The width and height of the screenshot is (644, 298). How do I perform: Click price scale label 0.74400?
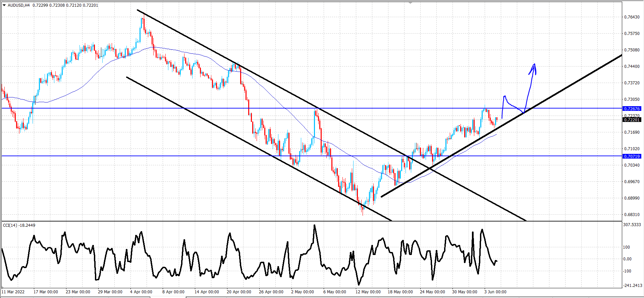pyautogui.click(x=632, y=67)
